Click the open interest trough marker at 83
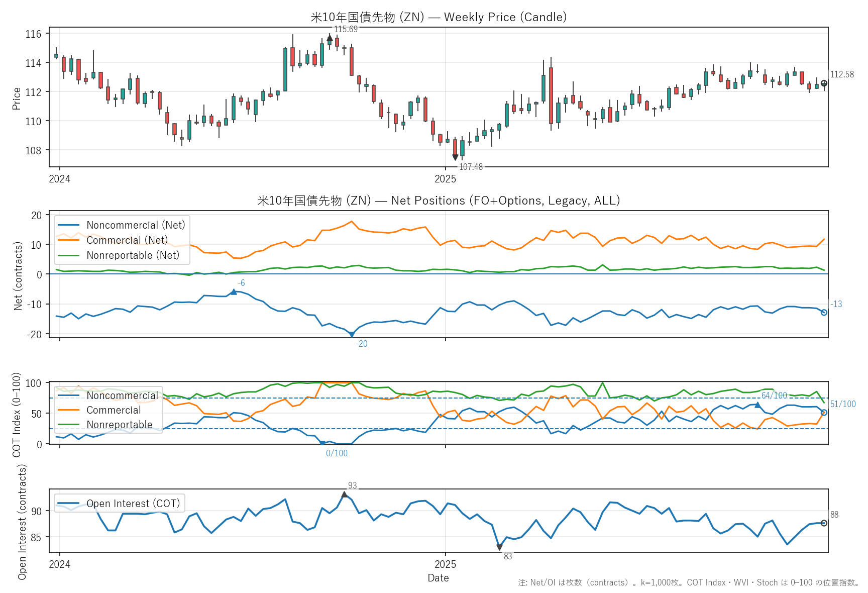 (499, 547)
